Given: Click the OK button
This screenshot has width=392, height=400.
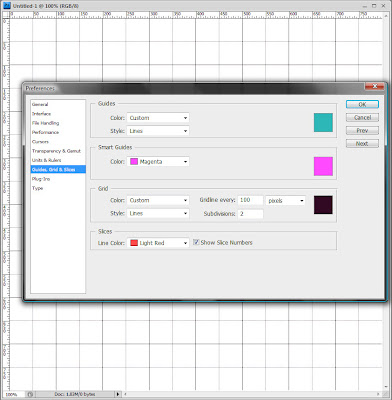Looking at the screenshot, I should [x=362, y=104].
